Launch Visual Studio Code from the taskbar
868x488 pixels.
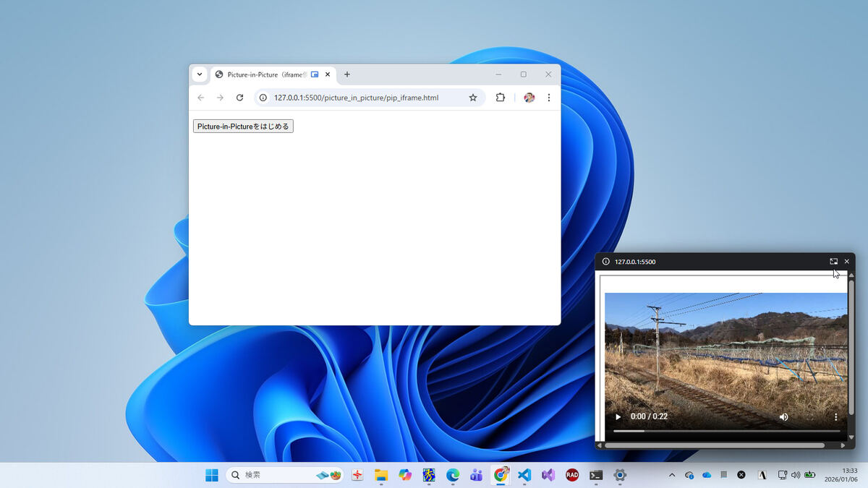[x=524, y=475]
